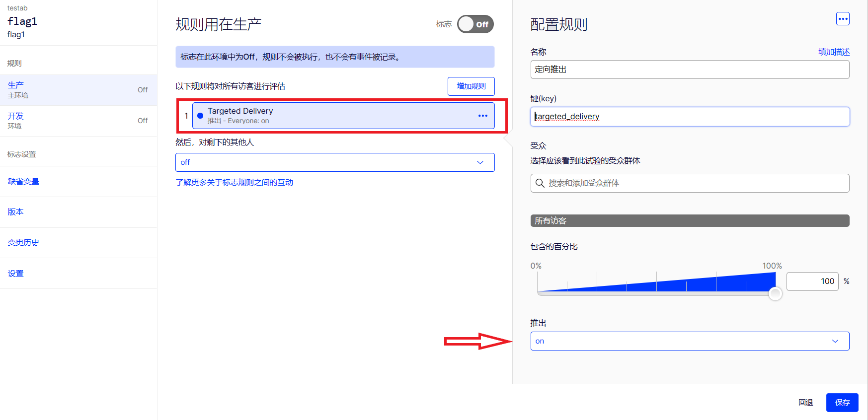Screen dimensions: 868x420
Task: Toggle the 标志 Off switch
Action: [x=475, y=24]
